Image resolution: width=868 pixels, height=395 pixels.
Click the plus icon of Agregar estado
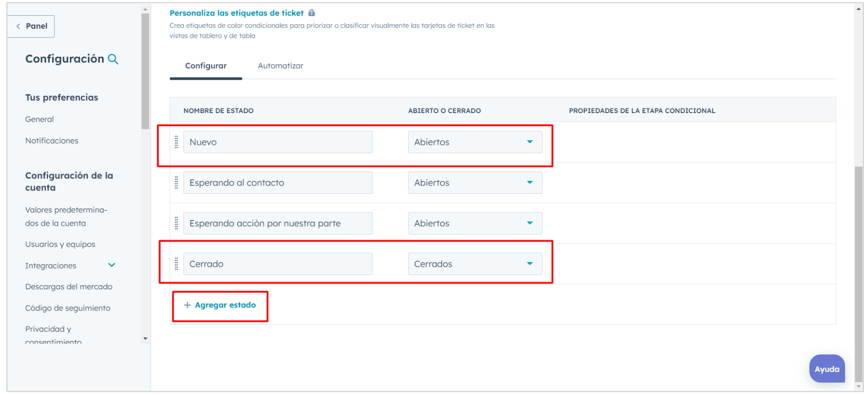pyautogui.click(x=187, y=305)
